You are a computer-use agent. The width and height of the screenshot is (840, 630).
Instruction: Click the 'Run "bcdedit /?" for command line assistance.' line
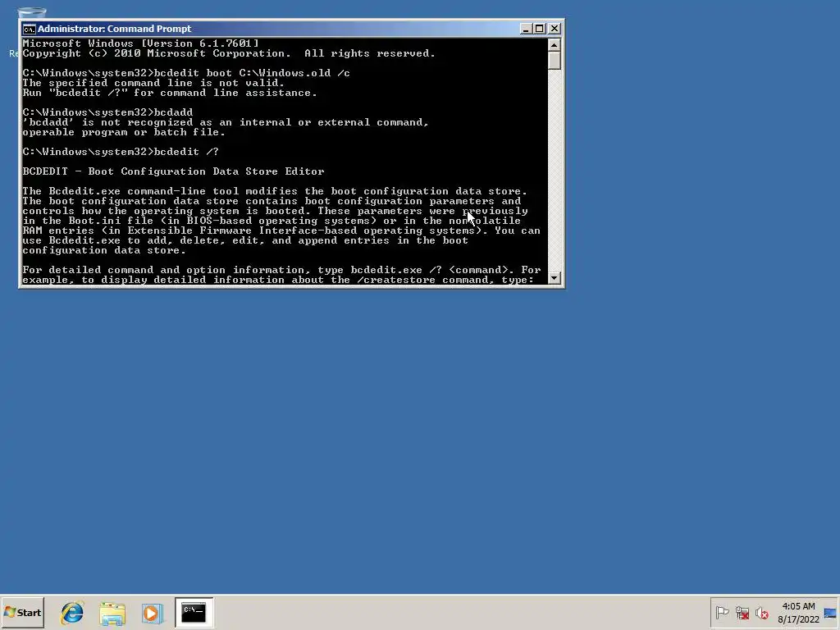pyautogui.click(x=170, y=94)
